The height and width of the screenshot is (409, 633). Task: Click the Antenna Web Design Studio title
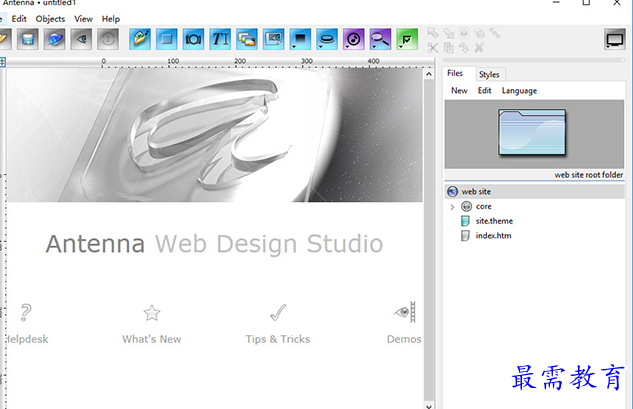point(214,244)
